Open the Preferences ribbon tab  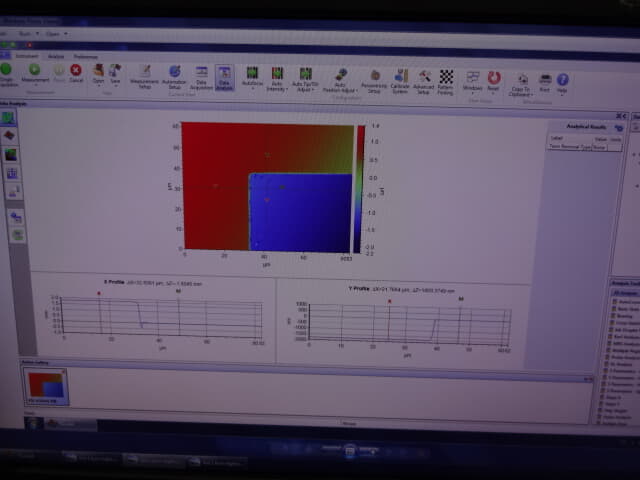click(x=85, y=56)
